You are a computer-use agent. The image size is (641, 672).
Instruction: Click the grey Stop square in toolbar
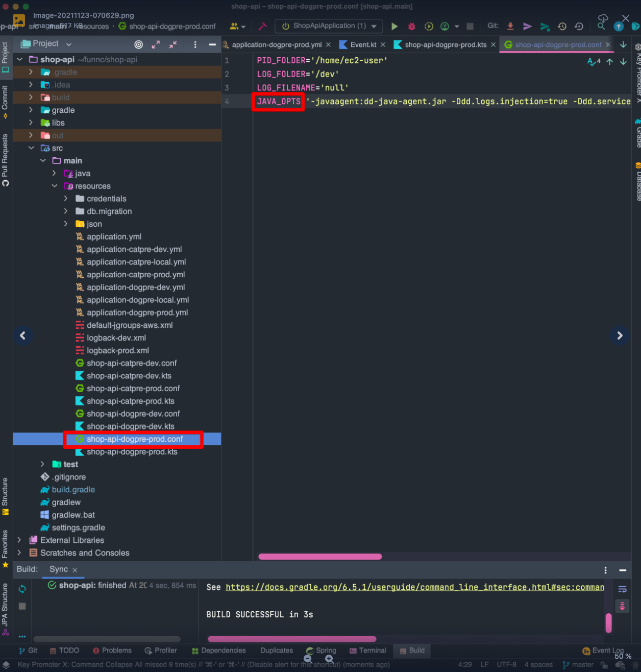point(470,26)
